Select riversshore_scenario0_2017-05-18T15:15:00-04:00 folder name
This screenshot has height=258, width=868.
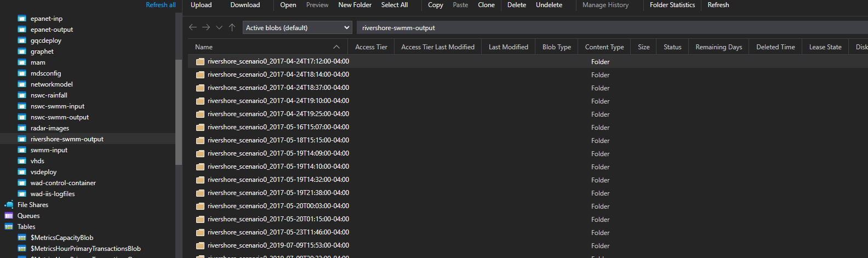click(278, 140)
